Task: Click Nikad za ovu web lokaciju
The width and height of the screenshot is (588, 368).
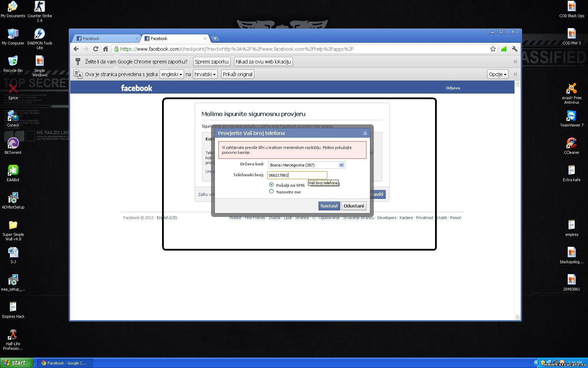Action: pyautogui.click(x=263, y=62)
